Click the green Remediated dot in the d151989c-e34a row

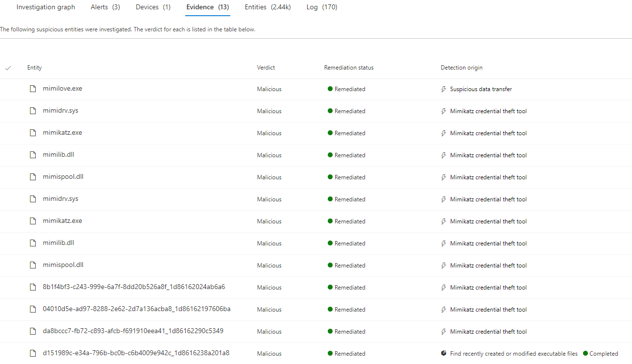click(330, 354)
